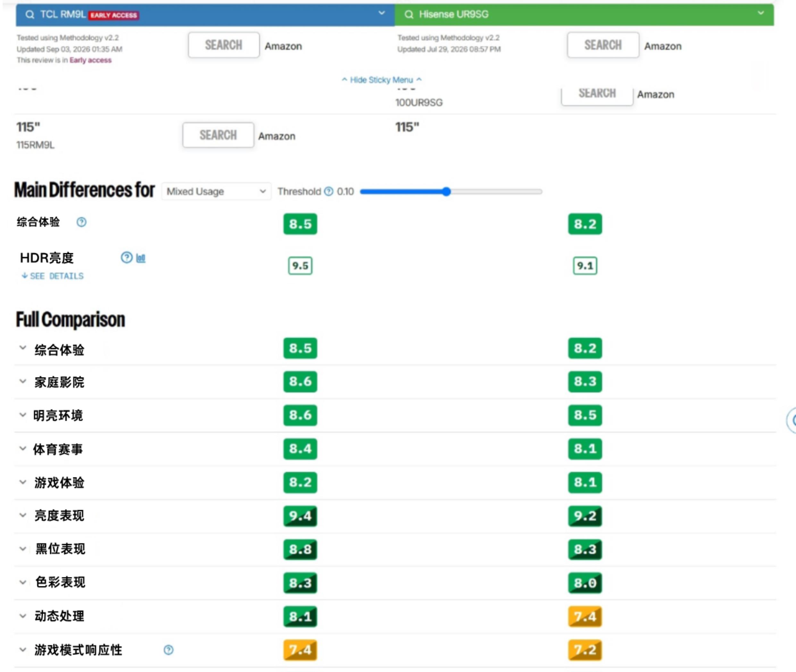The width and height of the screenshot is (796, 672).
Task: Open the Threshold help icon
Action: coord(328,191)
